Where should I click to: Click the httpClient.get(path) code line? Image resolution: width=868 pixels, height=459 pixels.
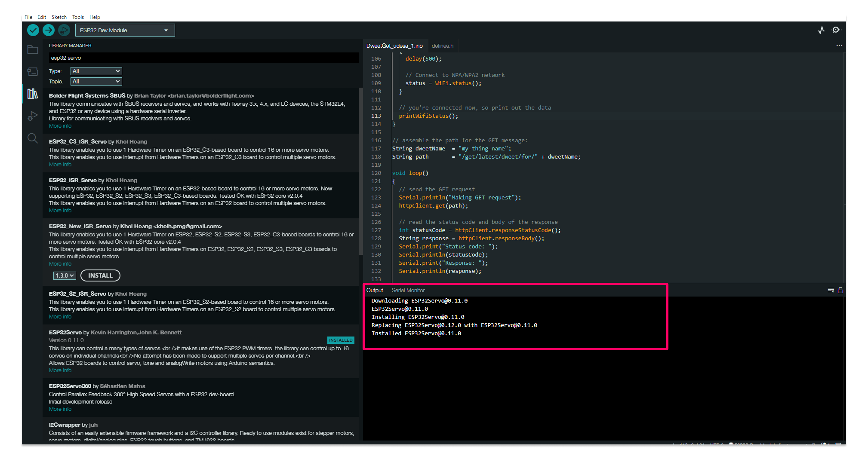pyautogui.click(x=433, y=206)
